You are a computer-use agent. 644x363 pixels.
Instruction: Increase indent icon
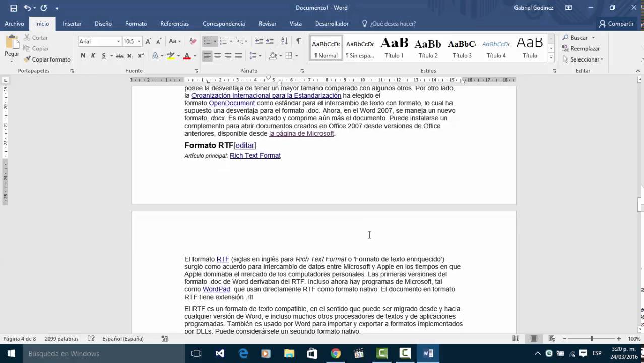(270, 41)
